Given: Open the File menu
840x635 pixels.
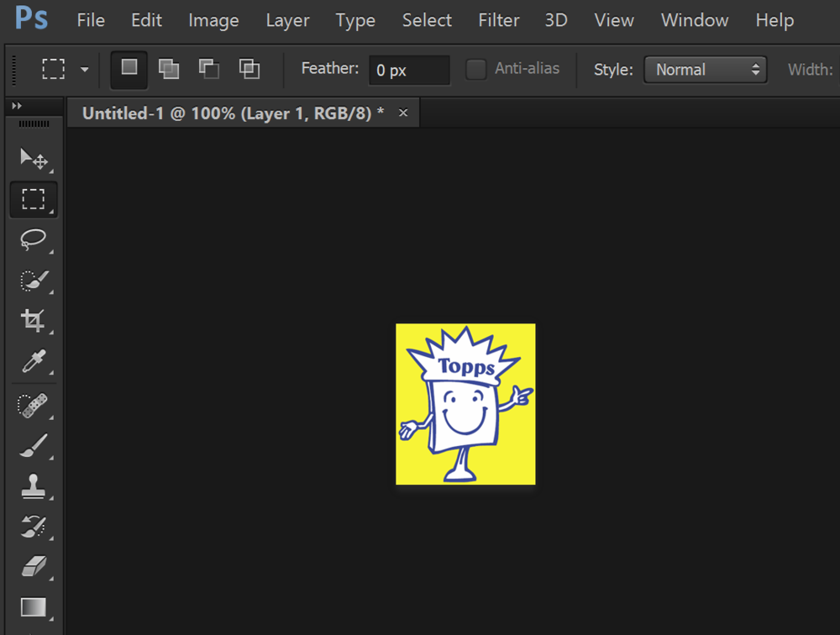Looking at the screenshot, I should 91,20.
